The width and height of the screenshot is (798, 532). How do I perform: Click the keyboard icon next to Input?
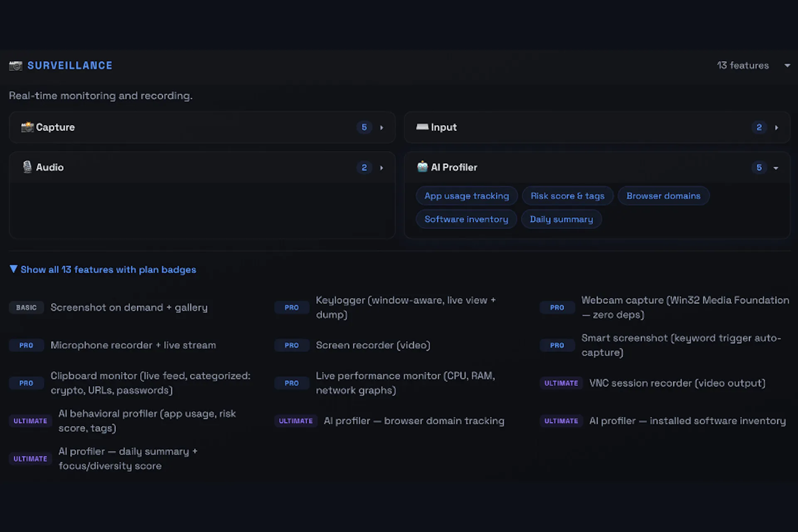[x=422, y=127]
